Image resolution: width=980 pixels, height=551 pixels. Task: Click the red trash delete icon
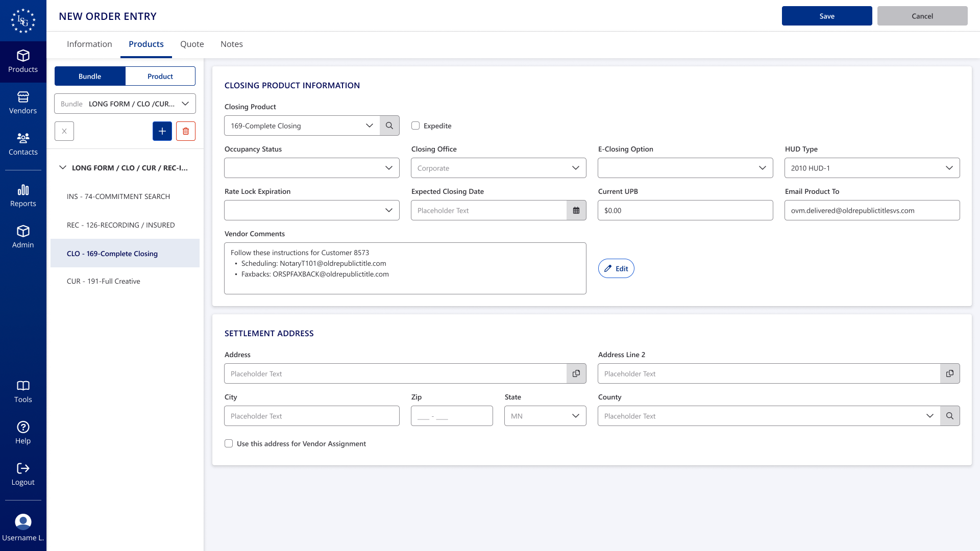pos(186,131)
